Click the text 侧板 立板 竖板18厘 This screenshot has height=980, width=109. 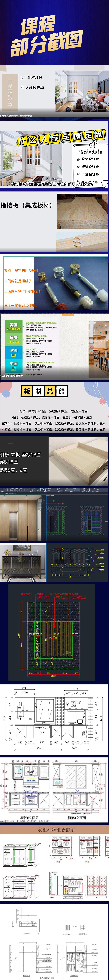(21, 455)
